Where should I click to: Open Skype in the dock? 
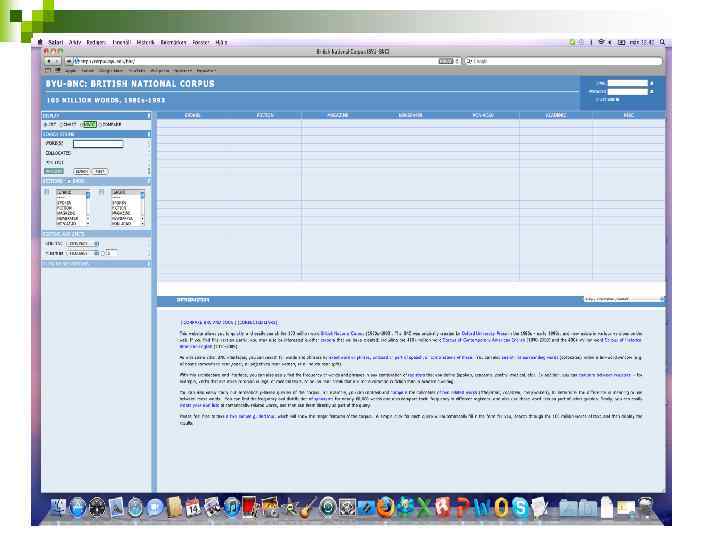coord(520,507)
